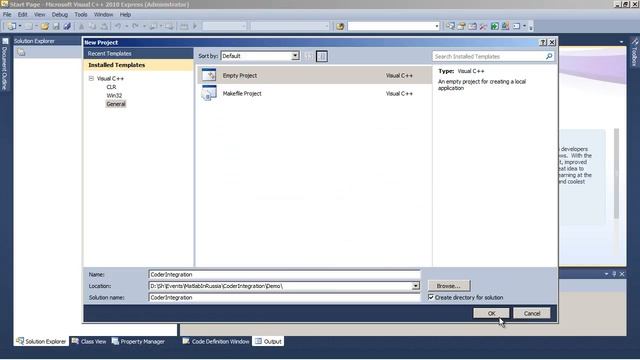This screenshot has height=360, width=640.
Task: Switch to the Solution Explorer bottom tab
Action: coord(41,341)
